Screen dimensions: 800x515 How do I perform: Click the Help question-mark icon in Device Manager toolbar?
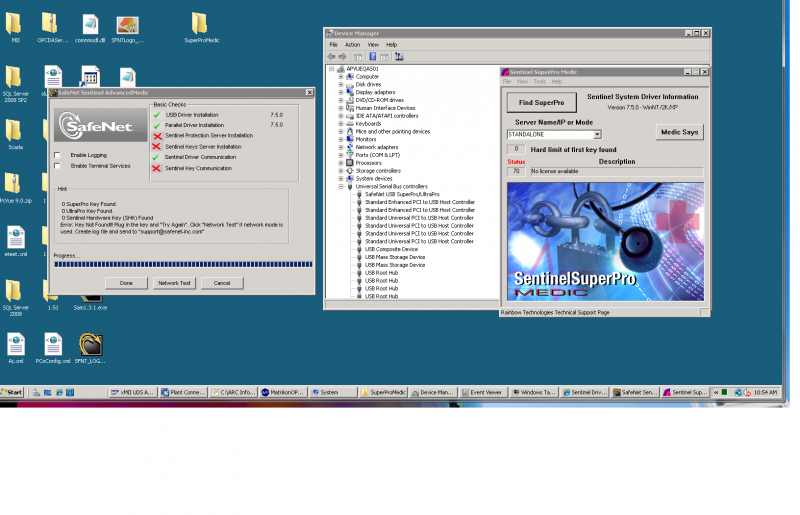pos(372,57)
